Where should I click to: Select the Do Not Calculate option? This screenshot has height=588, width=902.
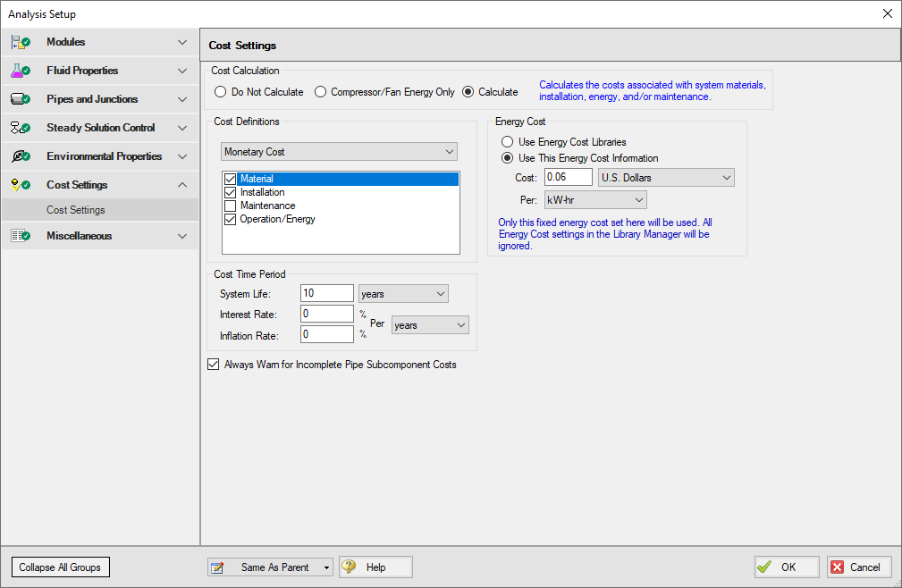[221, 92]
